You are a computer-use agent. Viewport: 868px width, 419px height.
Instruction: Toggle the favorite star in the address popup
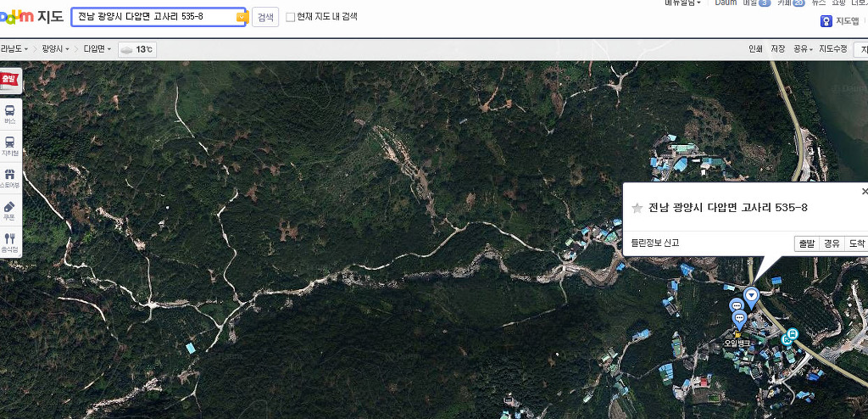click(637, 208)
